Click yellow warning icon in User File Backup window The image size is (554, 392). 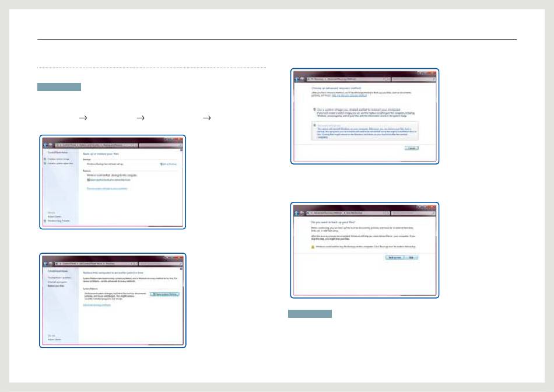click(x=313, y=247)
